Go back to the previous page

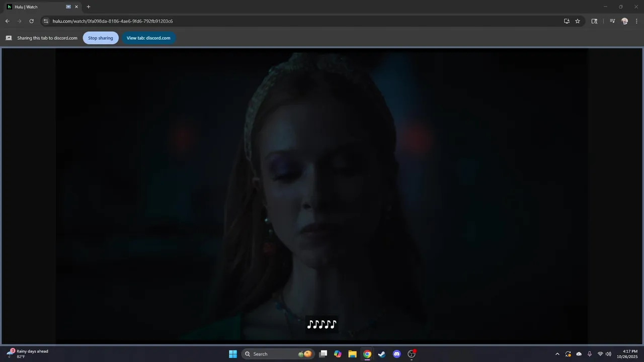tap(7, 21)
